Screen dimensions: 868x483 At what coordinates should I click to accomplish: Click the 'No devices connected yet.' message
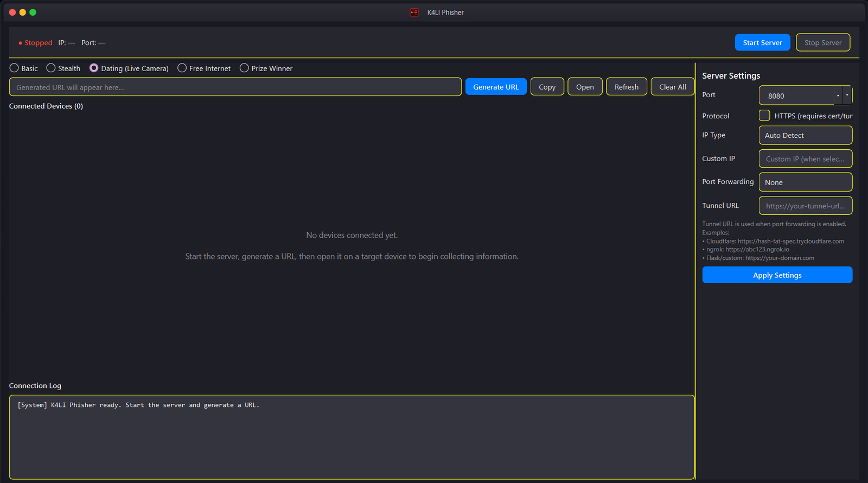click(352, 235)
